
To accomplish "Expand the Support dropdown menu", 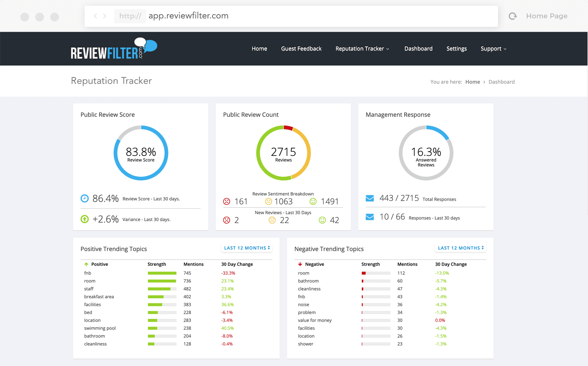I will 493,49.
